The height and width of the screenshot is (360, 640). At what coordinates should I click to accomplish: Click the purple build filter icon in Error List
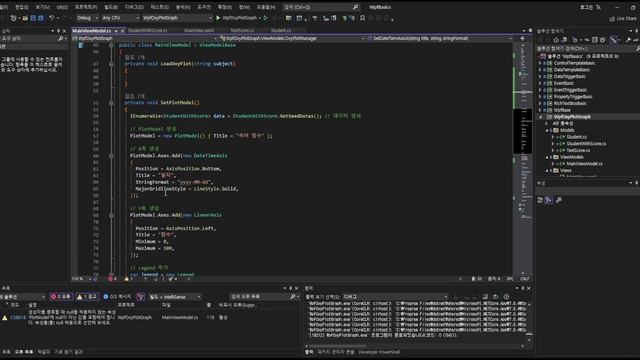coord(141,297)
